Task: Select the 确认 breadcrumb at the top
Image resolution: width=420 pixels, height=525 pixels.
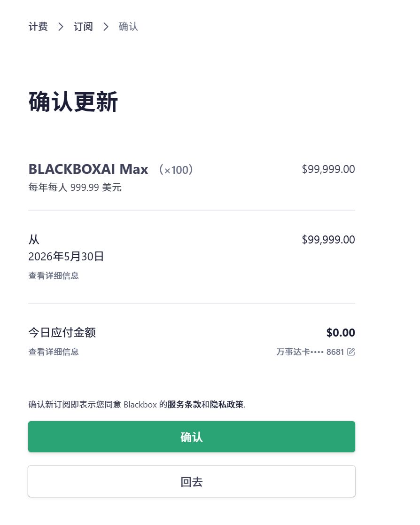Action: 128,27
